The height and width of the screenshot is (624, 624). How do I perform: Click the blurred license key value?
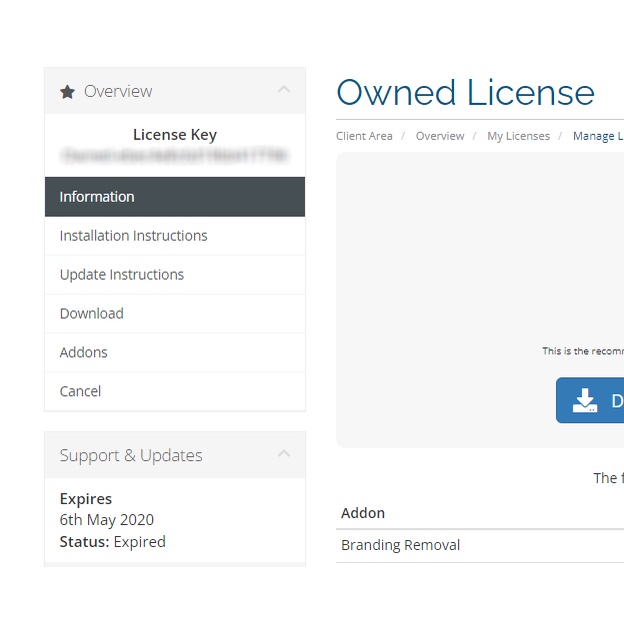[174, 156]
